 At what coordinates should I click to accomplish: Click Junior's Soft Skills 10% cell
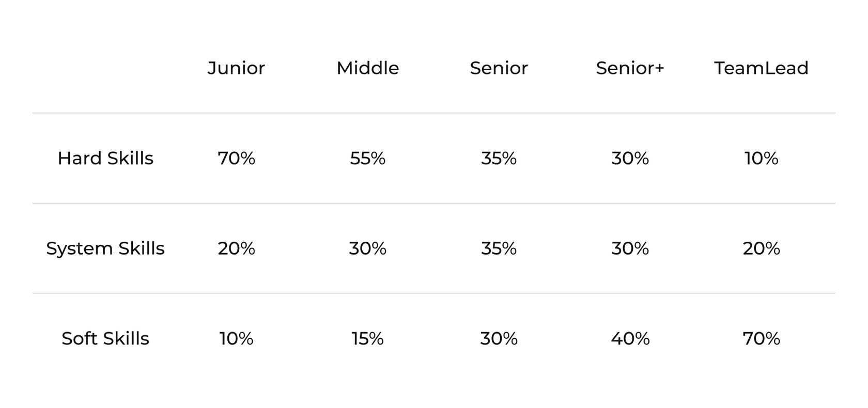click(x=236, y=339)
